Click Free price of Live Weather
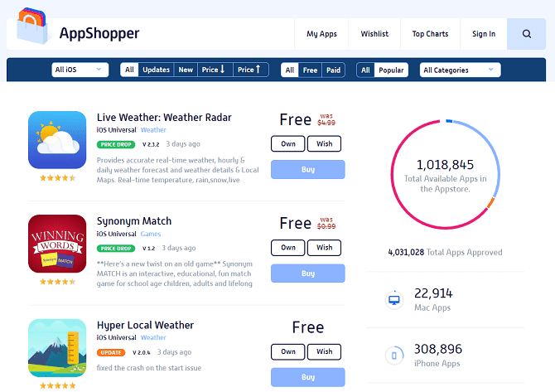Image resolution: width=555 pixels, height=392 pixels. tap(295, 119)
